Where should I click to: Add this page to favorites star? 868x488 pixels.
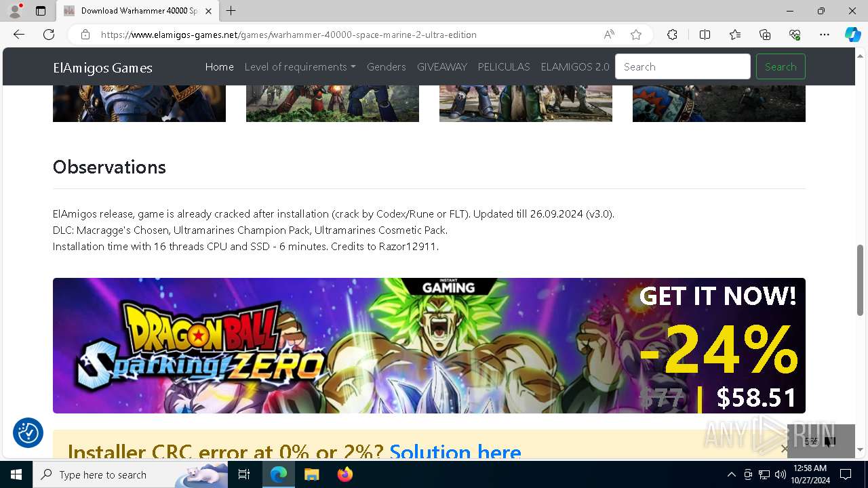point(636,35)
